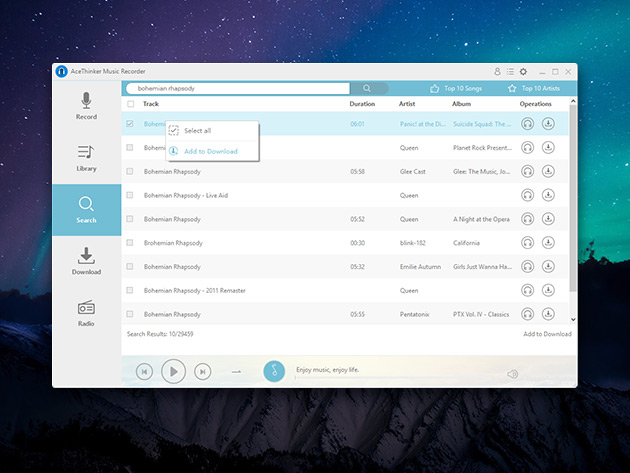Click the search text field with bohemian rhapsody
This screenshot has height=473, width=630.
(x=238, y=88)
